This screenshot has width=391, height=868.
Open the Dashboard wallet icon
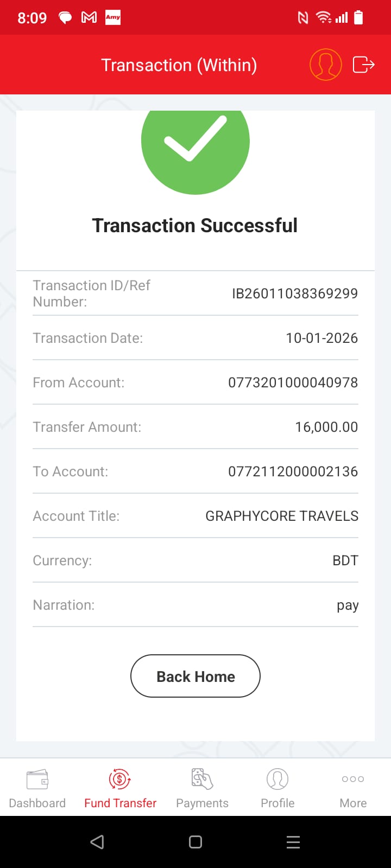[x=37, y=780]
